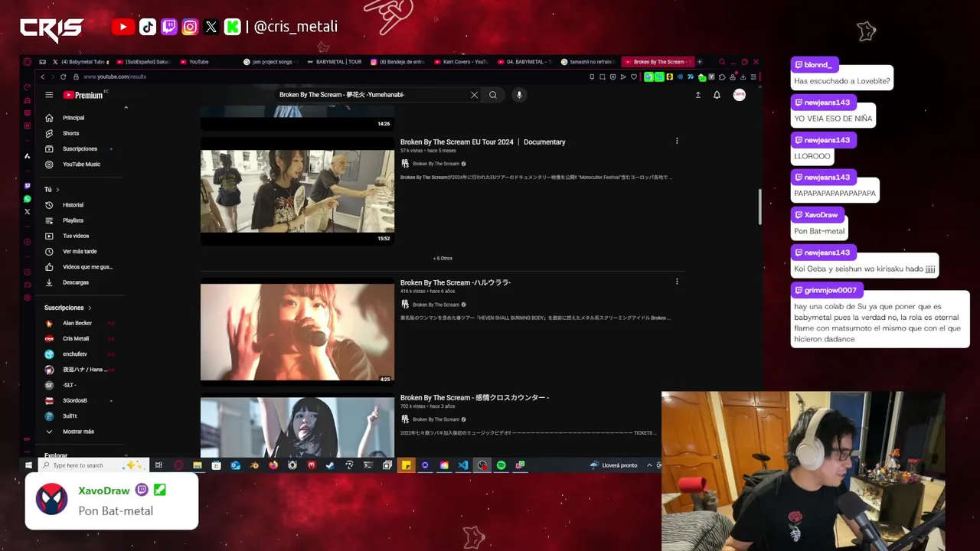The width and height of the screenshot is (980, 551).
Task: Collapse sidebar section with up chevron
Action: 126,108
